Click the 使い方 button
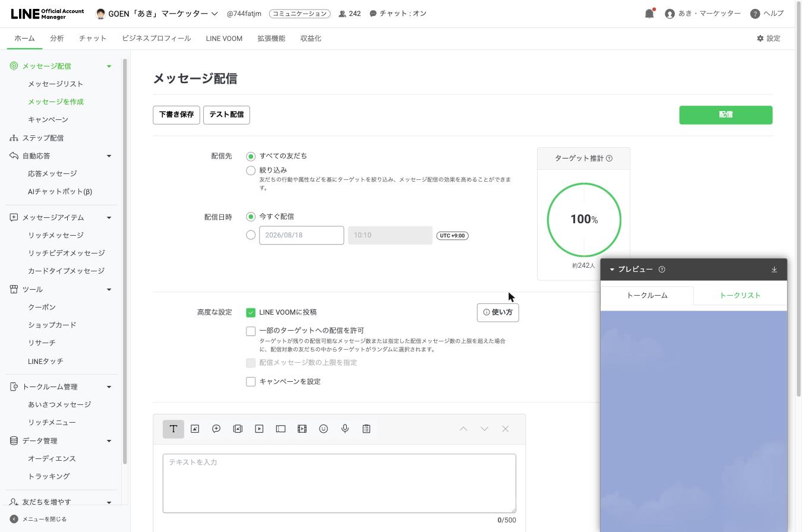802x532 pixels. point(498,312)
